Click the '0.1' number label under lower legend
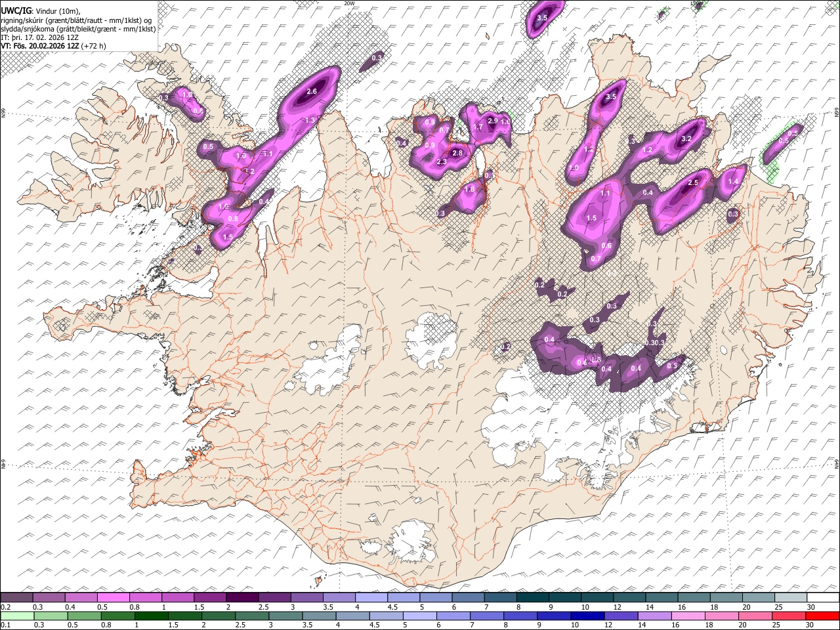This screenshot has width=840, height=630. pos(5,625)
